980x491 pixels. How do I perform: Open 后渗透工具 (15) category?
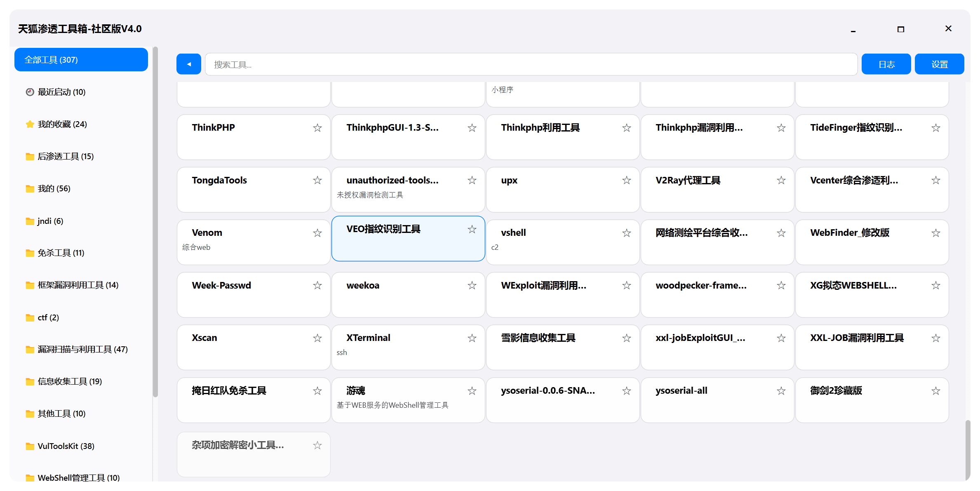click(x=81, y=156)
